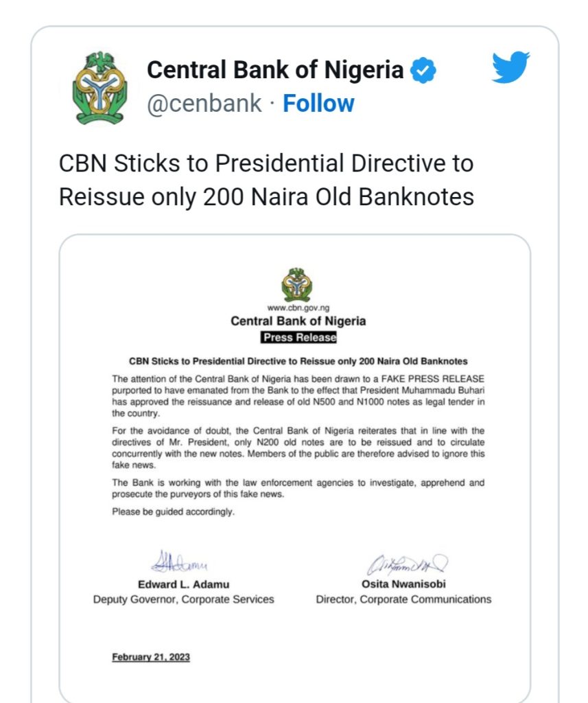Click the black Press Release label

(299, 338)
